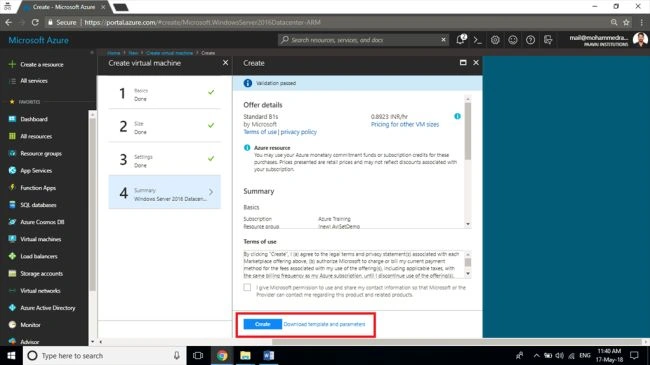This screenshot has width=650, height=365.
Task: Click taskbar search box
Action: click(104, 355)
